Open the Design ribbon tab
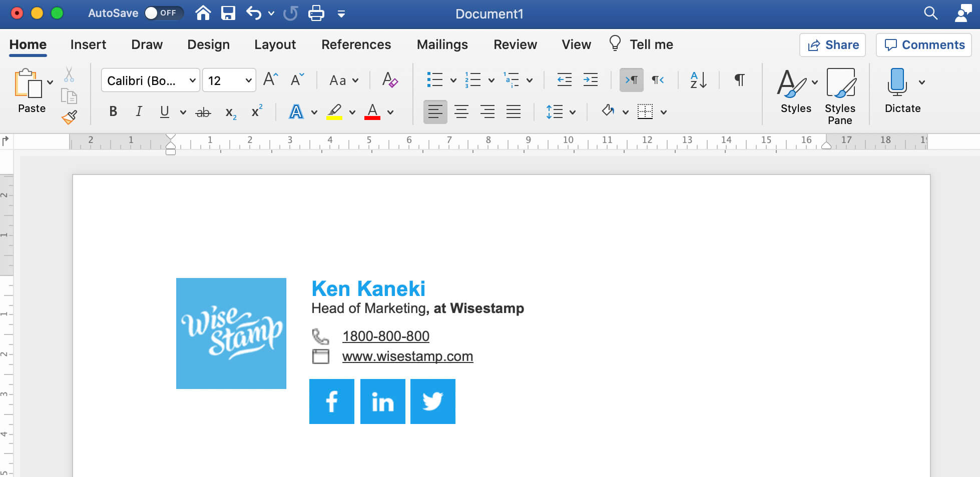980x477 pixels. 208,44
